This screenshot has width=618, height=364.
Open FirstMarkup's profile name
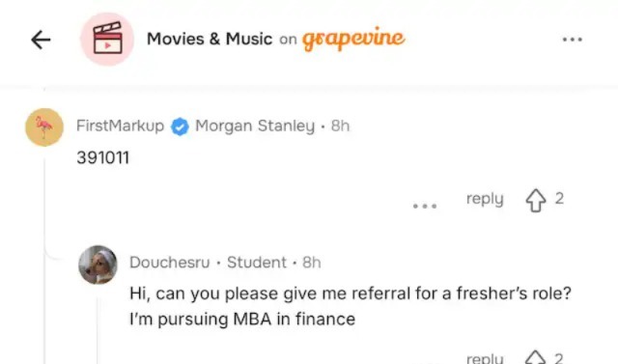[120, 126]
